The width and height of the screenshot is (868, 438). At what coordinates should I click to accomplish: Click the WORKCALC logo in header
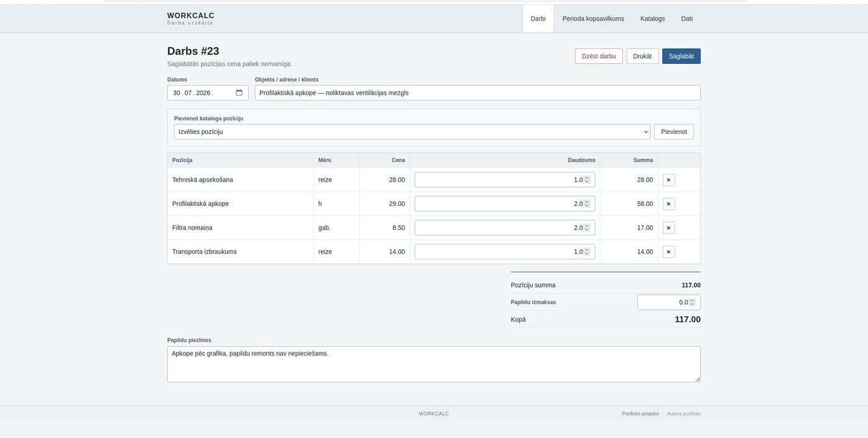pyautogui.click(x=191, y=18)
